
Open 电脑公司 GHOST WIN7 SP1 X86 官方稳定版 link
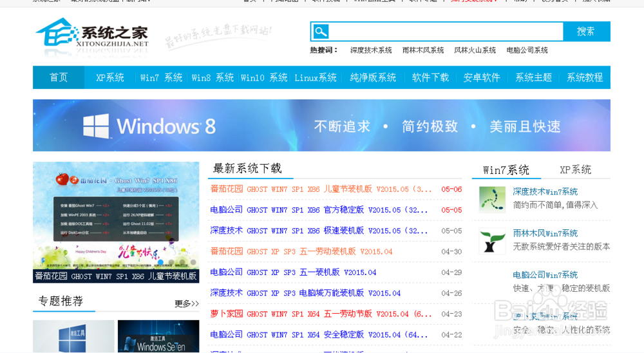point(319,209)
